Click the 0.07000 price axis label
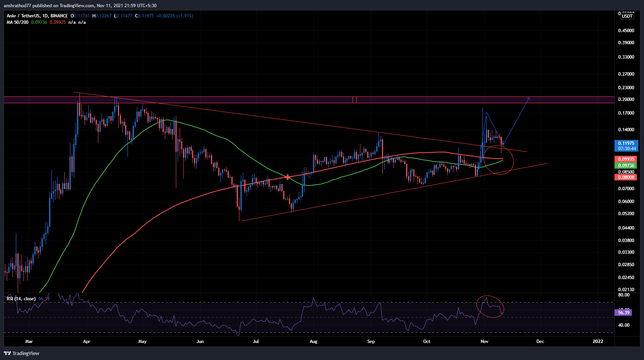 pos(626,189)
